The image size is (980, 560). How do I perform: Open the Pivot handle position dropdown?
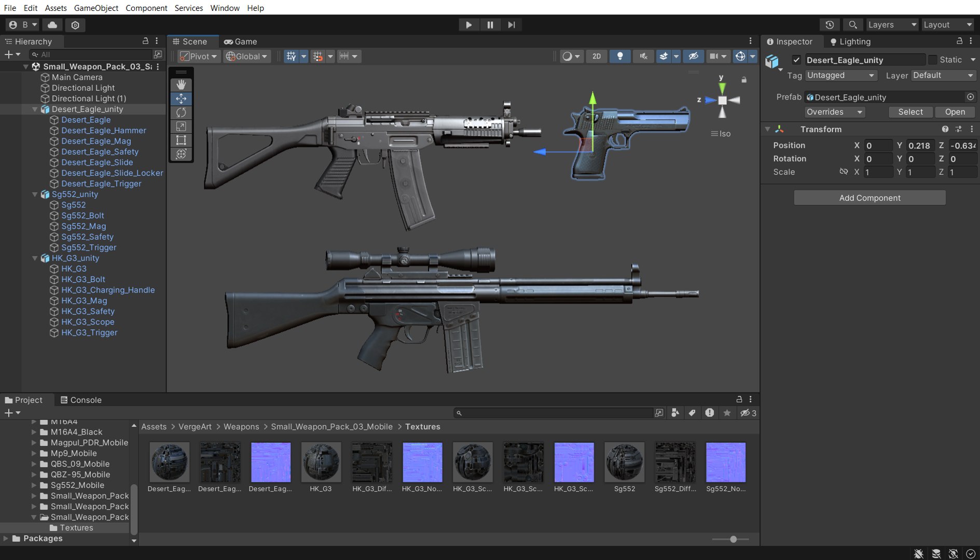(x=198, y=56)
